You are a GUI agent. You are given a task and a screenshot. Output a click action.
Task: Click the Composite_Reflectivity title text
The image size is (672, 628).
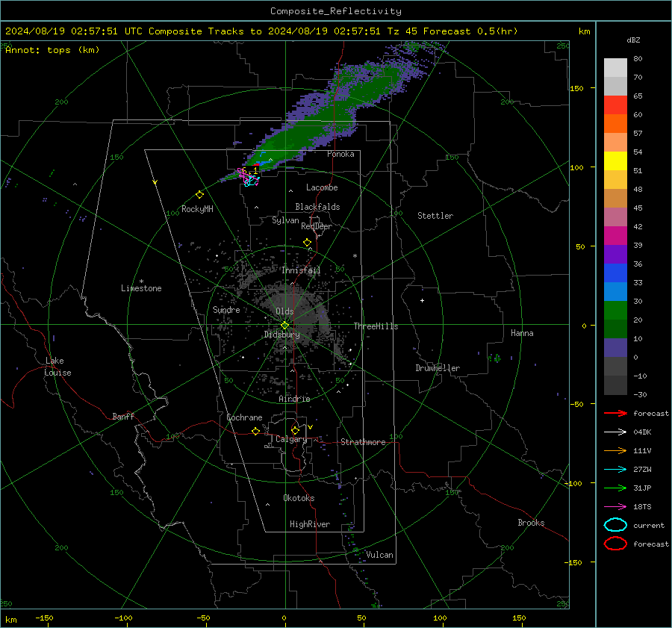336,11
